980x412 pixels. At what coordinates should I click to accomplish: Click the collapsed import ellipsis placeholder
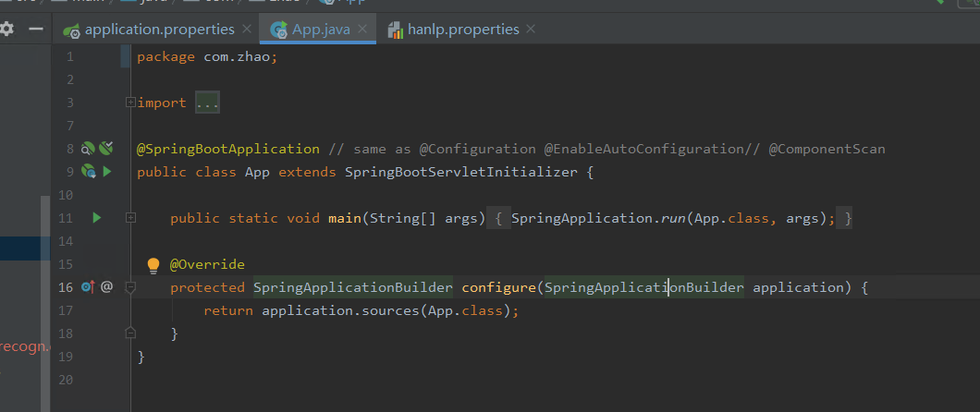click(x=207, y=103)
